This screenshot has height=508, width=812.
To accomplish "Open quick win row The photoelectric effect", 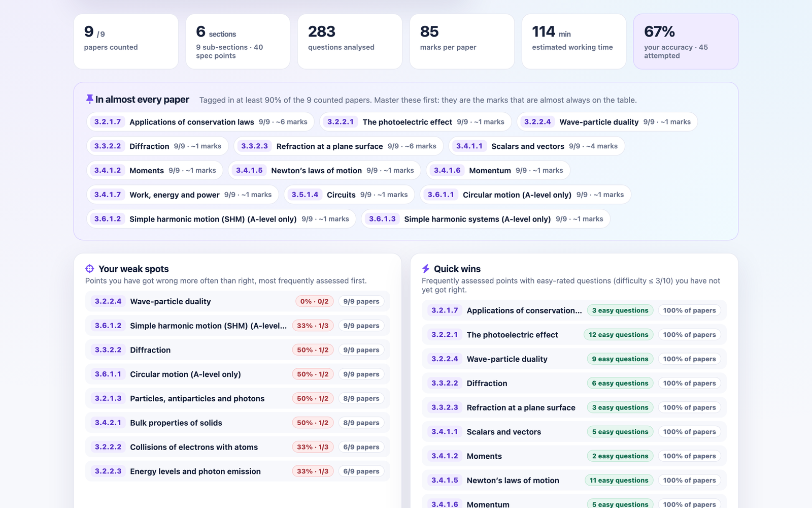I will 574,335.
